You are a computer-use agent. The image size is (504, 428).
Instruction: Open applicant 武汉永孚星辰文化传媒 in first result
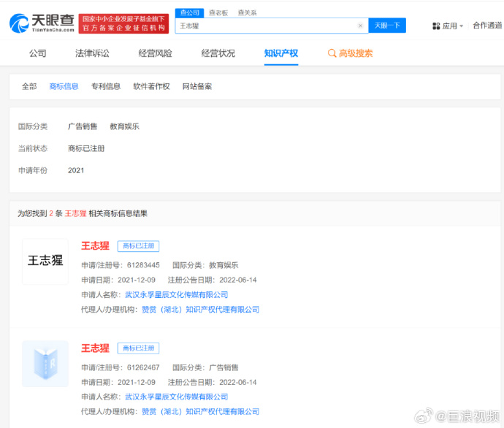pyautogui.click(x=177, y=295)
